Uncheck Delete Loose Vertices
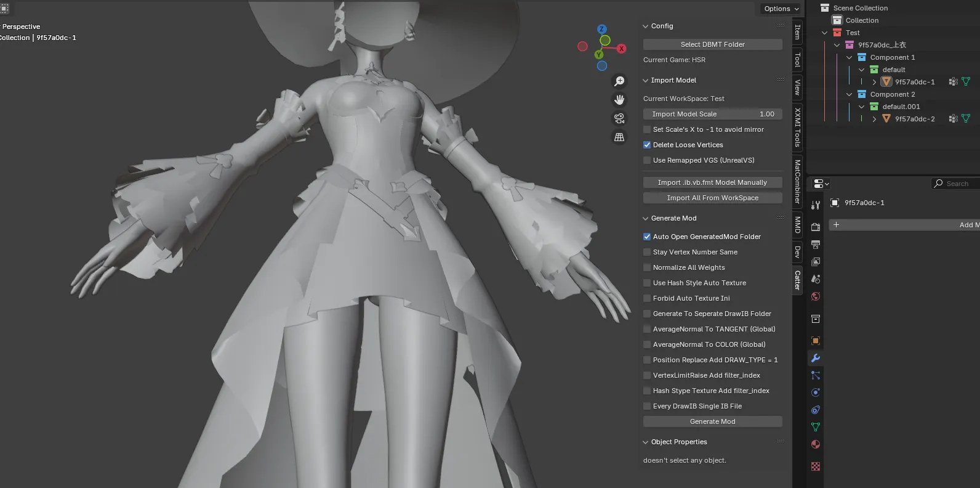Image resolution: width=980 pixels, height=488 pixels. click(x=647, y=145)
